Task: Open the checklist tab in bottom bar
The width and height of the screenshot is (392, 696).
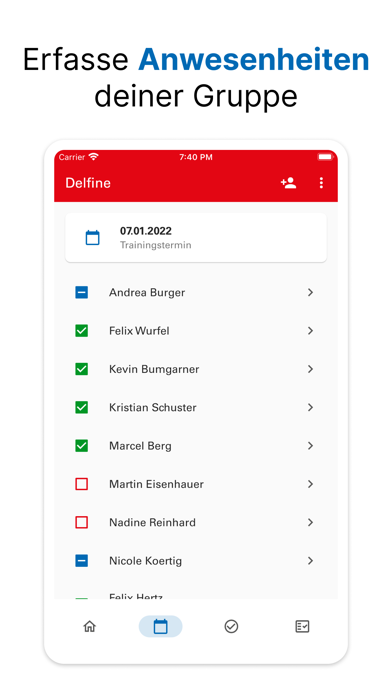Action: click(x=302, y=626)
